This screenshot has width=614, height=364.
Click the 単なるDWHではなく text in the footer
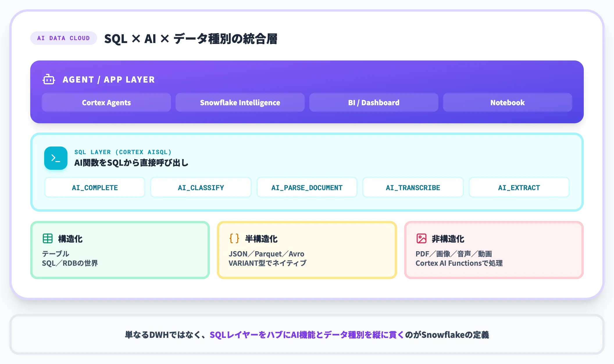tap(163, 335)
